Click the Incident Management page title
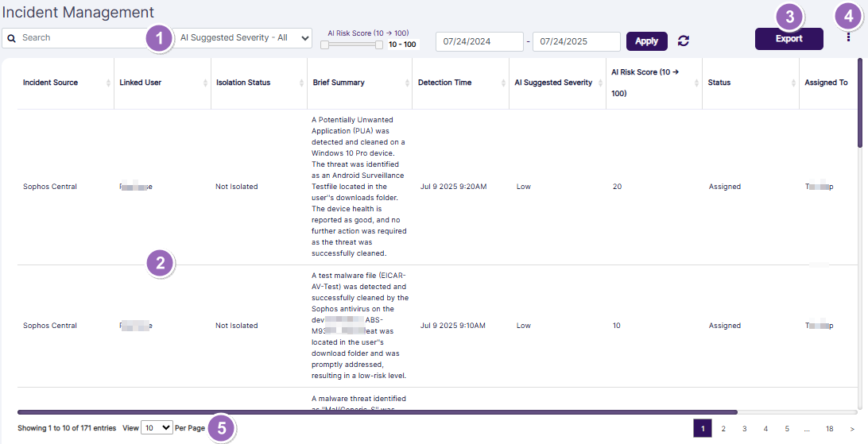868x444 pixels. point(78,12)
